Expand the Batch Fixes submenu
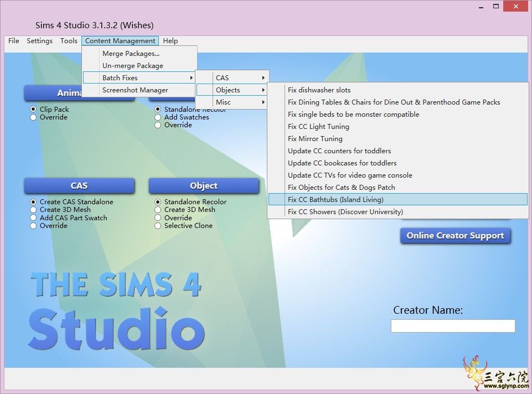Screen dimensions: 532x394 pyautogui.click(x=139, y=78)
